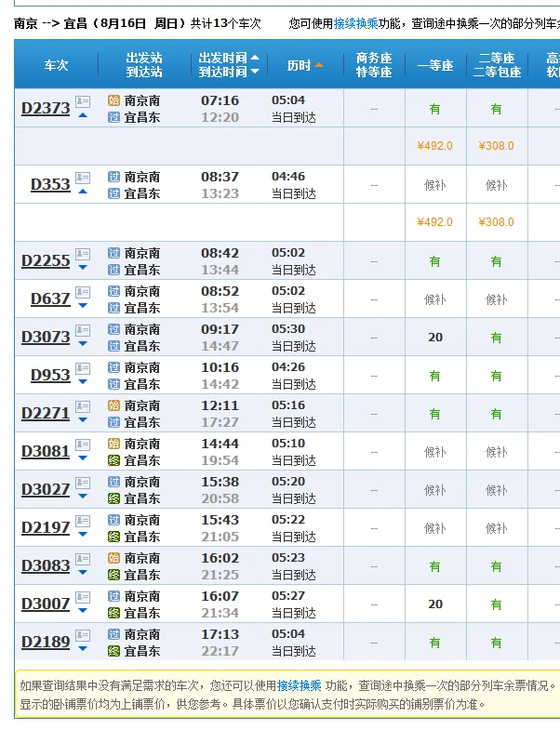Expand prices for train D3027
The width and height of the screenshot is (560, 730).
tap(83, 497)
